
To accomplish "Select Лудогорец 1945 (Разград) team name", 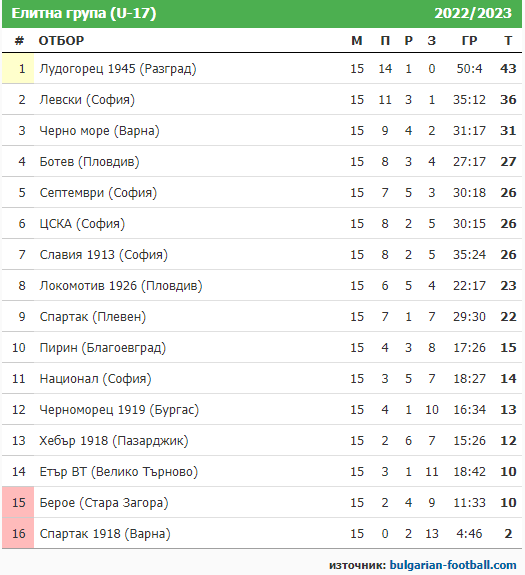I will click(118, 69).
